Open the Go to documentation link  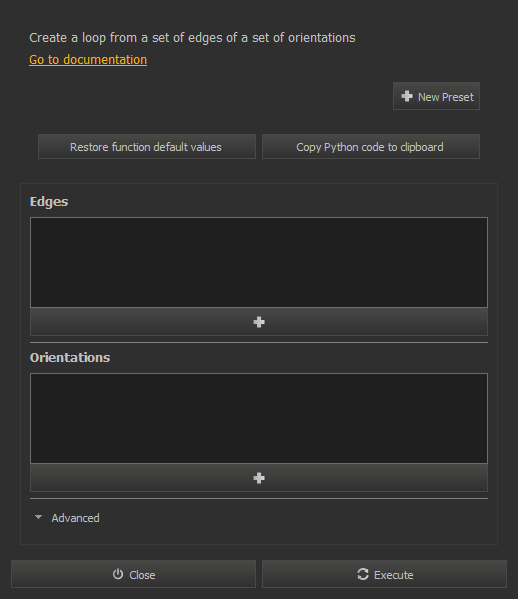88,60
